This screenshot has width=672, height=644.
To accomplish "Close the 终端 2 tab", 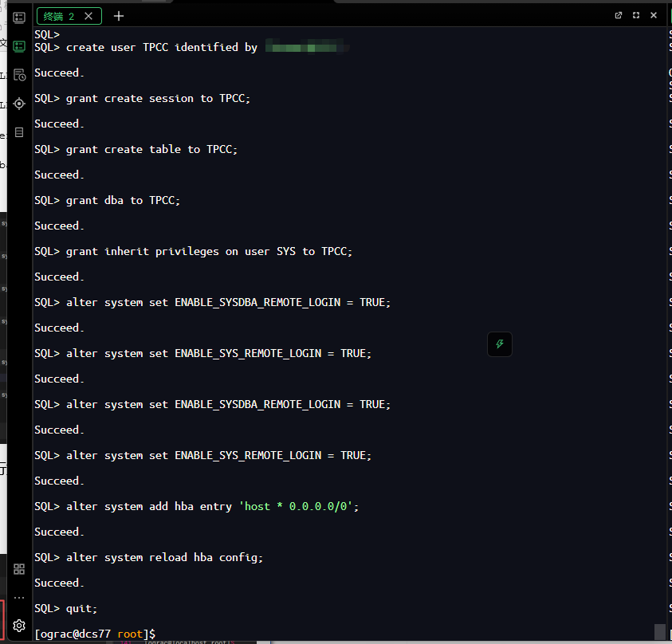I will tap(88, 16).
